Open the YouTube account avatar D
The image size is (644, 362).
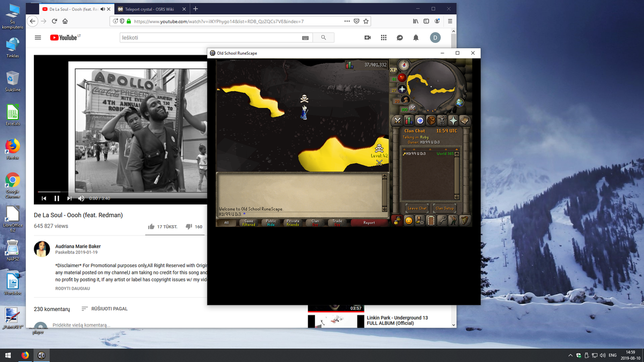435,38
